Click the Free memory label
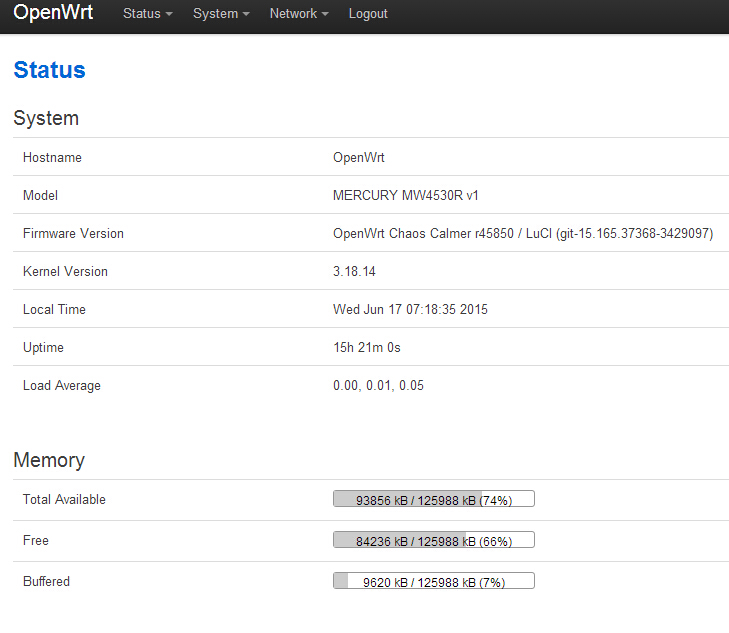 (36, 541)
